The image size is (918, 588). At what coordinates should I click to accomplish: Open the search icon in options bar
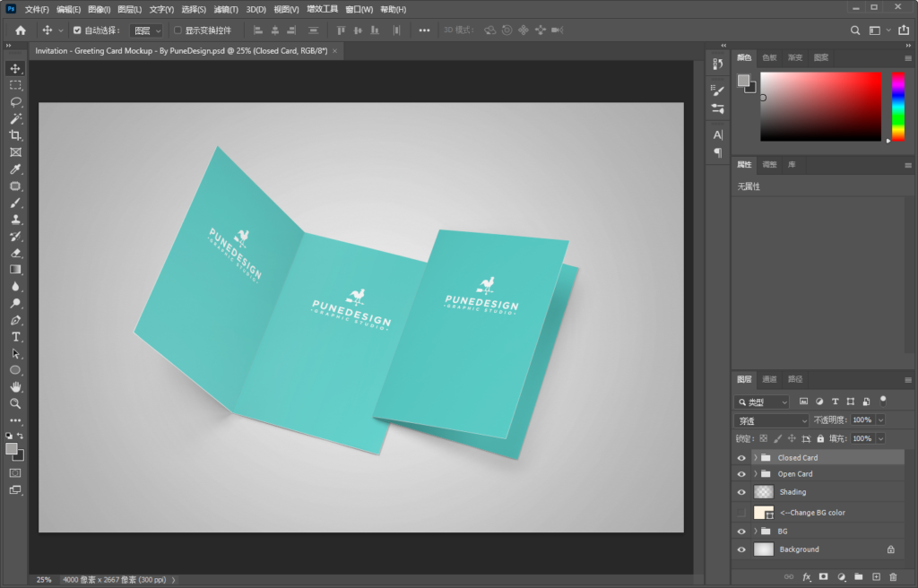[855, 30]
